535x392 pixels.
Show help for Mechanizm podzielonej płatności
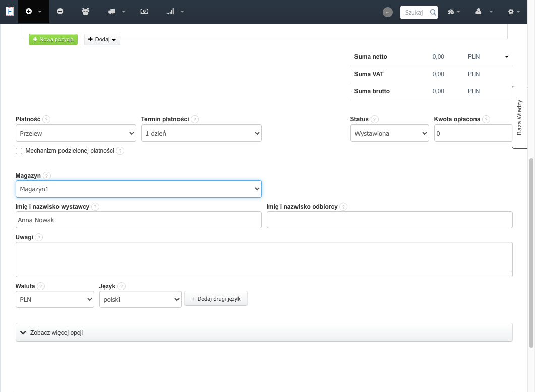(x=120, y=151)
